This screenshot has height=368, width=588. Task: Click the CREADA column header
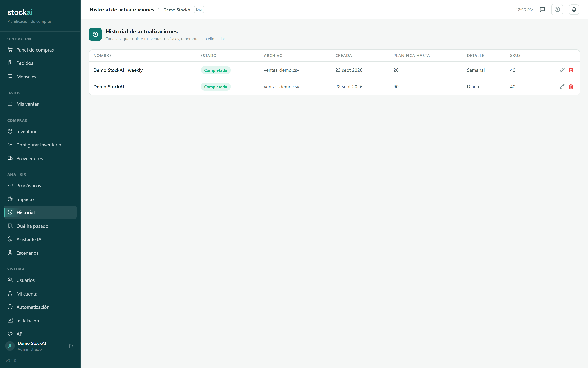(x=344, y=56)
